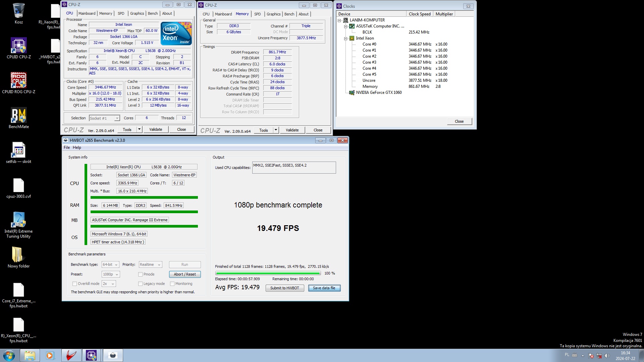Click the Clock Speed column header
Viewport: 644px width, 362px height.
[x=420, y=14]
